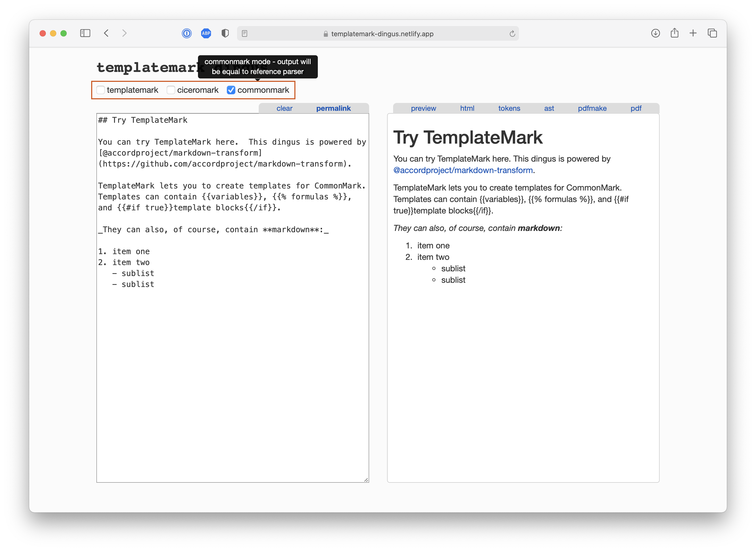Image resolution: width=756 pixels, height=551 pixels.
Task: Click the 'Try TemplateMark' heading in preview
Action: coord(468,137)
